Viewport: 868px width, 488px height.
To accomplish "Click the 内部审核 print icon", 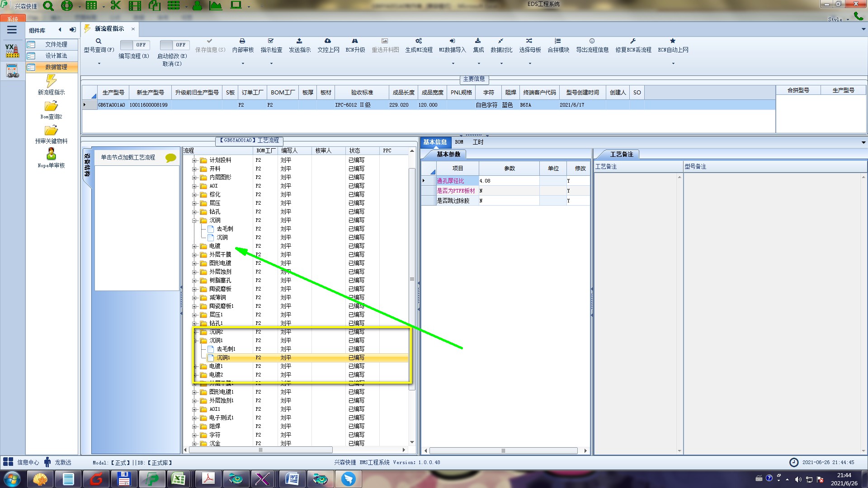I will [242, 41].
